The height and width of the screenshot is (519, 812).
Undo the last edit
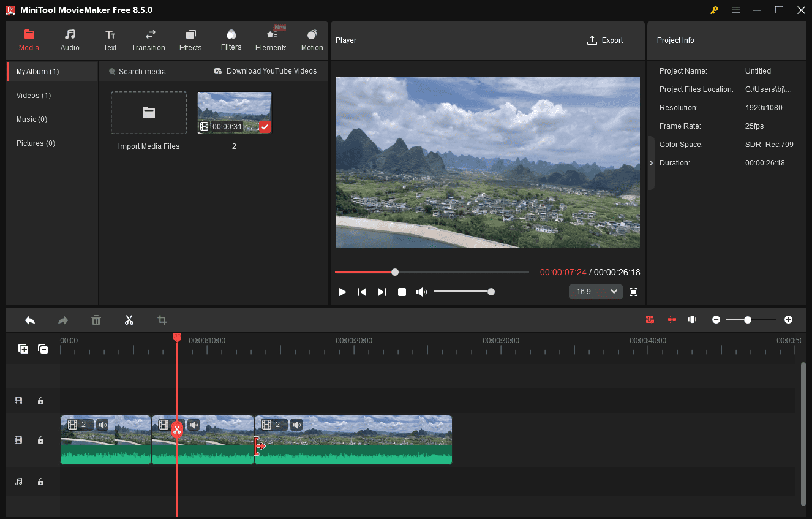[x=30, y=319]
